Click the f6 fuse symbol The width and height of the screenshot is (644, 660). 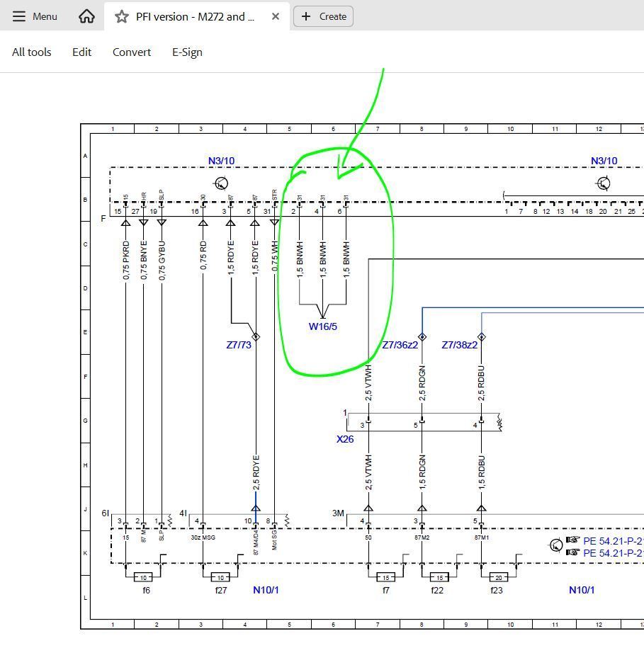143,577
